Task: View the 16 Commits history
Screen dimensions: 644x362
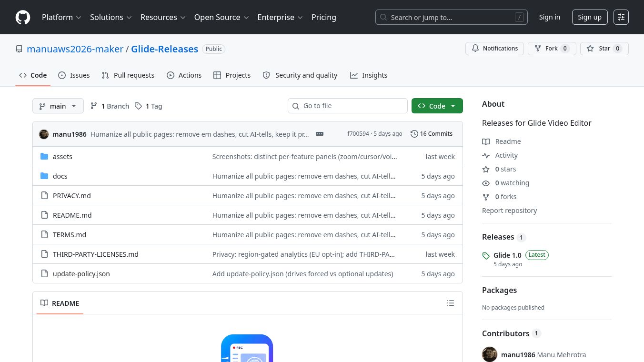Action: tap(432, 134)
